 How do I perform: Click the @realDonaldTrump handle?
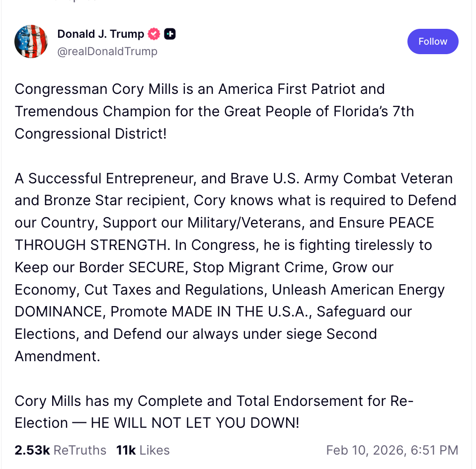coord(107,51)
